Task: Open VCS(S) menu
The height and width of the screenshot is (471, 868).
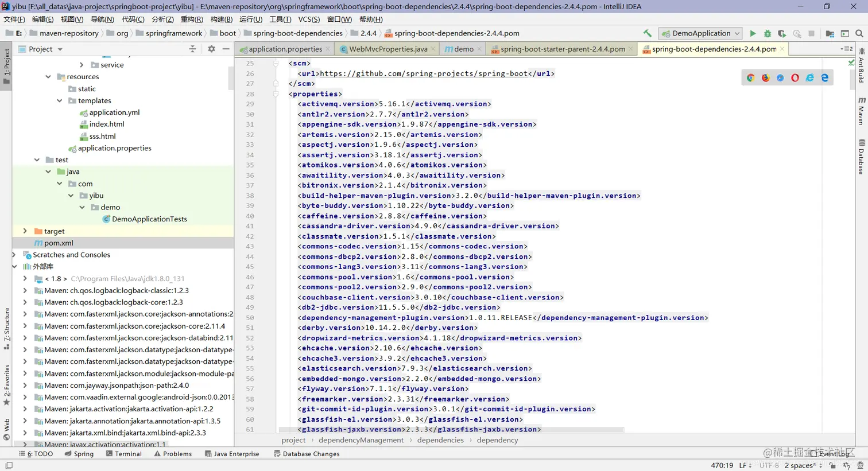Action: click(309, 19)
